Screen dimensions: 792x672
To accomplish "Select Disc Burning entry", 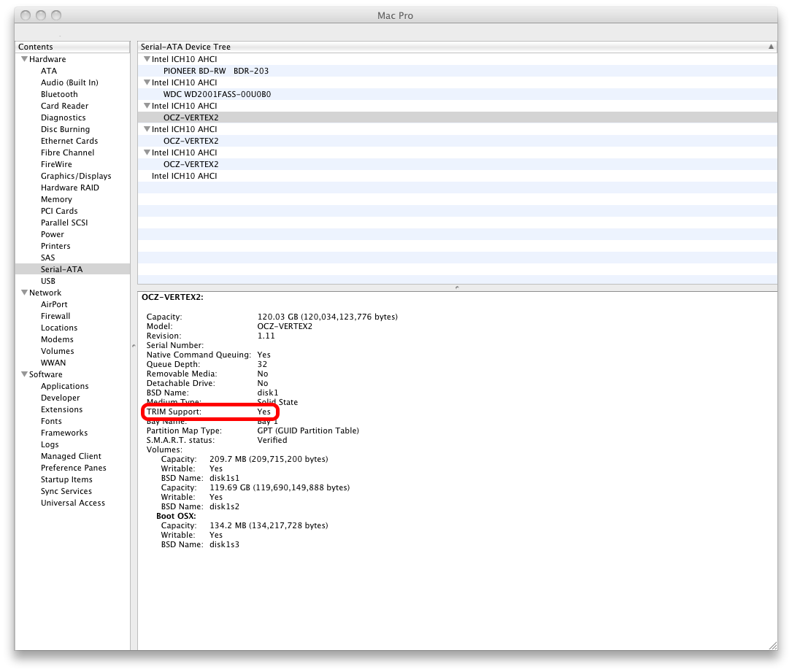I will coord(65,128).
